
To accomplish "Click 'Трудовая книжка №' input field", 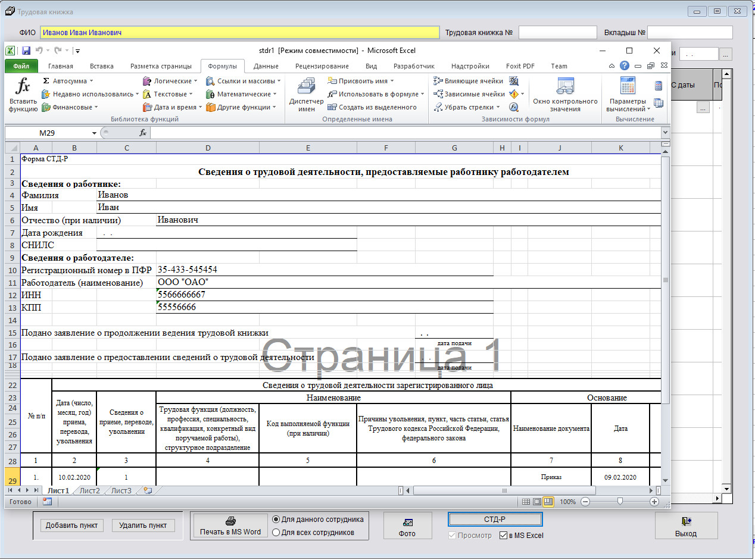I will [557, 33].
